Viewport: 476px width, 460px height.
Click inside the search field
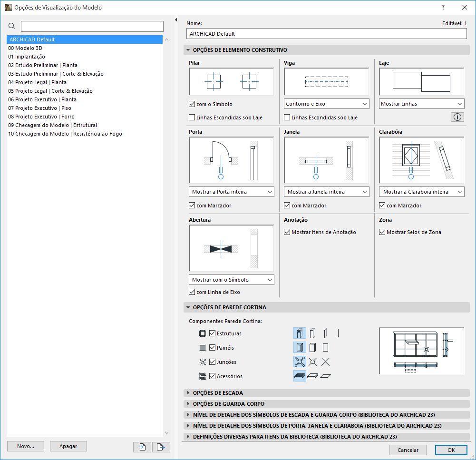click(90, 26)
